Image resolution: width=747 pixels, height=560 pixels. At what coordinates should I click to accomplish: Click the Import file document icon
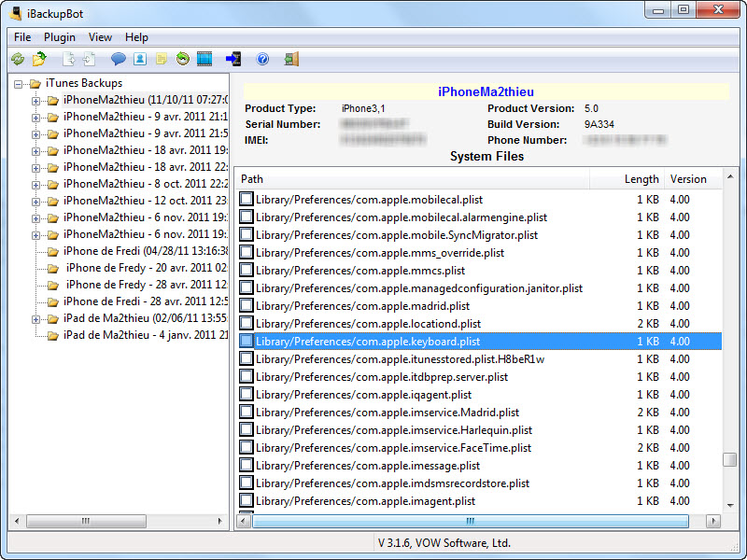pos(90,59)
